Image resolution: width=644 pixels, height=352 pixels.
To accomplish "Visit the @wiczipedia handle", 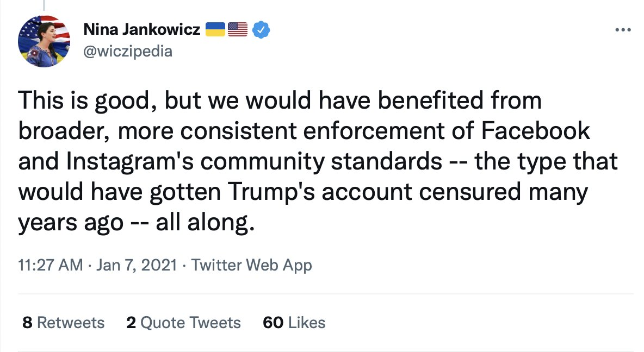I will pos(128,52).
